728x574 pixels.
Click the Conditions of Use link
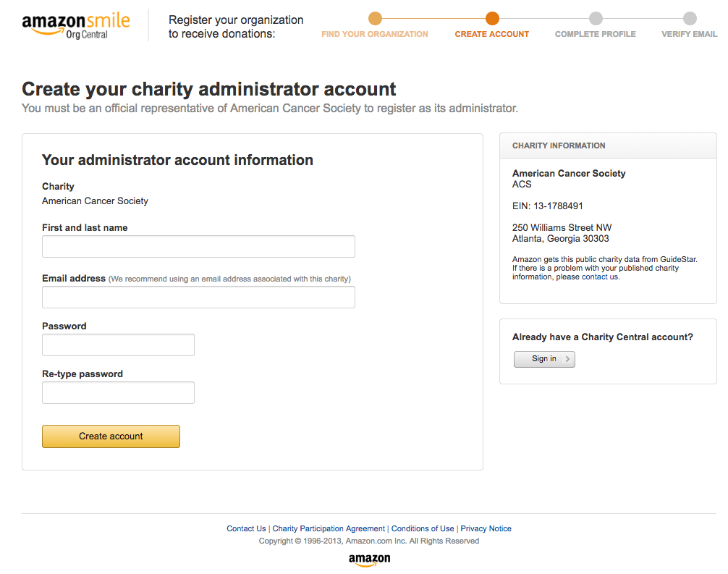pos(423,528)
